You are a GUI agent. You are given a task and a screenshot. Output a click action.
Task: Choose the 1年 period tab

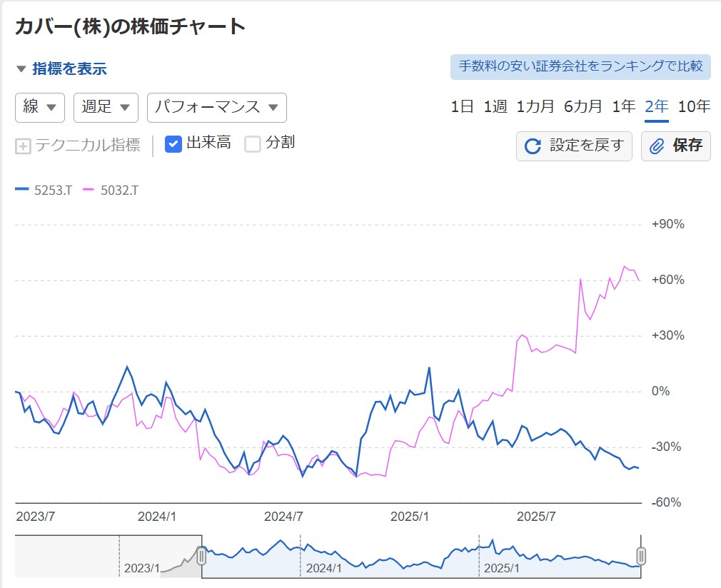point(623,107)
